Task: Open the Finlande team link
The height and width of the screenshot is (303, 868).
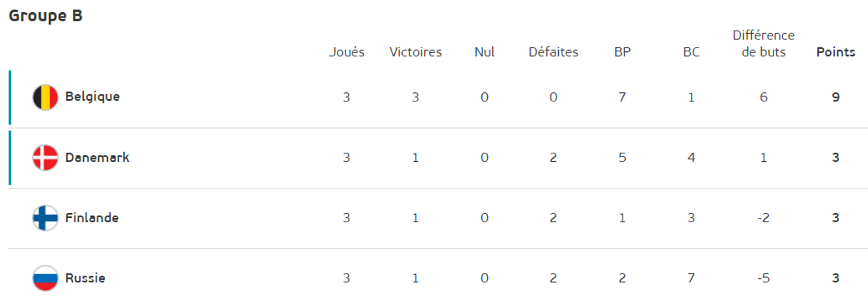Action: (x=92, y=218)
